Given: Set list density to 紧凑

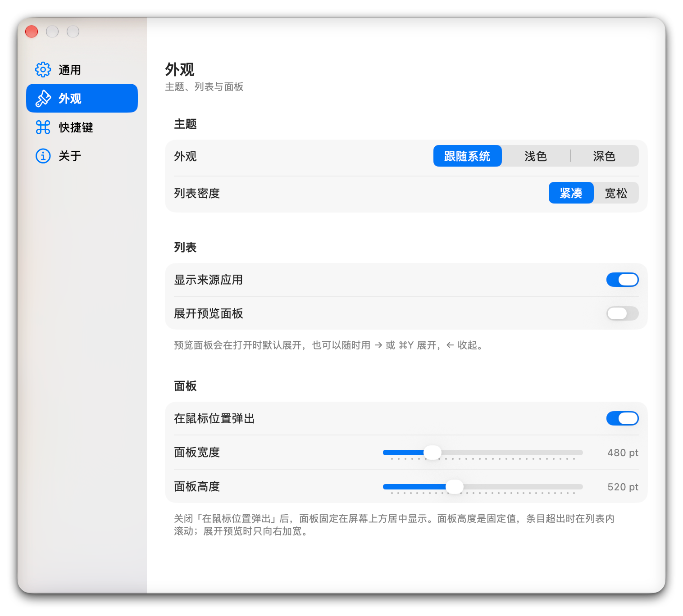Looking at the screenshot, I should pyautogui.click(x=571, y=193).
